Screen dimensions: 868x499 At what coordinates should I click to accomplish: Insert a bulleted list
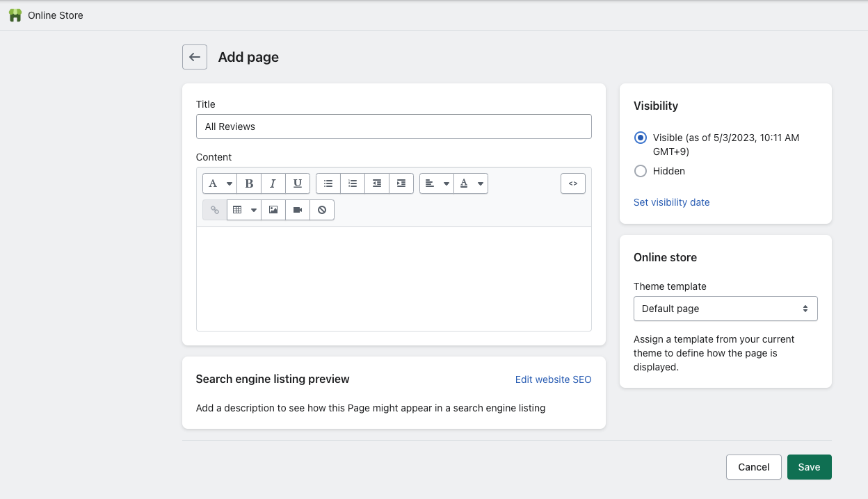pos(328,183)
